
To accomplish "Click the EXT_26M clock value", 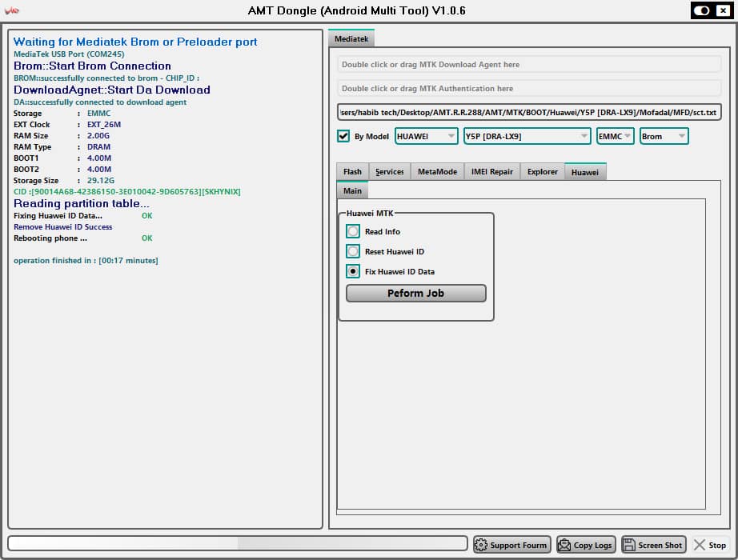I will click(104, 124).
